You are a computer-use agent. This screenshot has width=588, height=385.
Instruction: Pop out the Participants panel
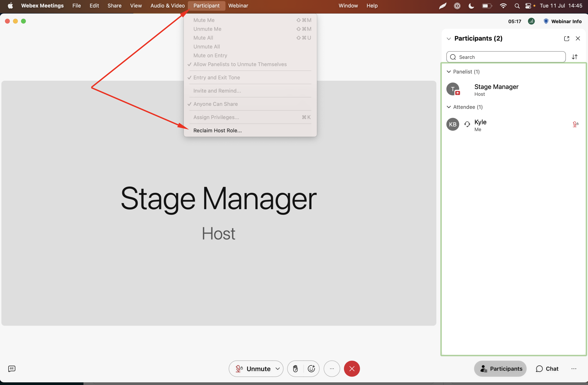(566, 39)
